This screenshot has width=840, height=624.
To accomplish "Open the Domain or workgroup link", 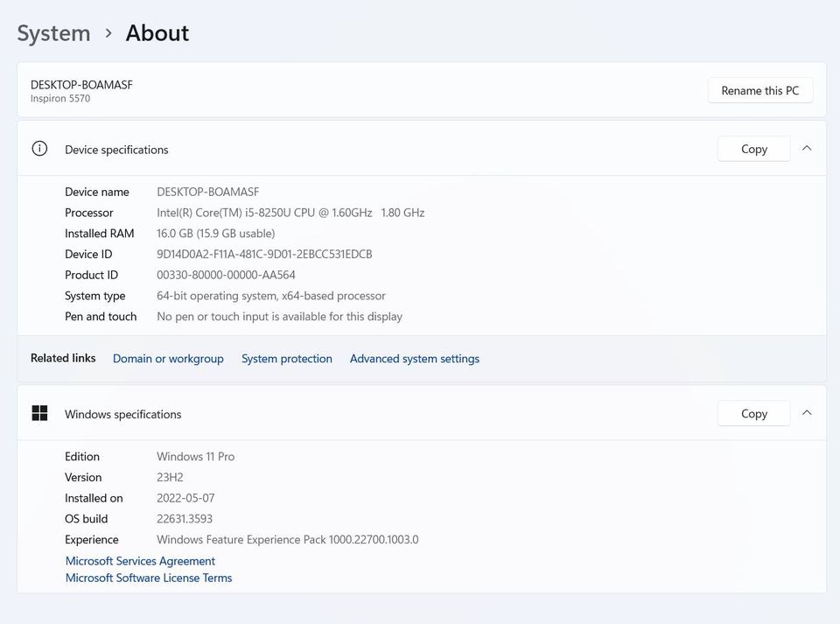I will pos(168,359).
